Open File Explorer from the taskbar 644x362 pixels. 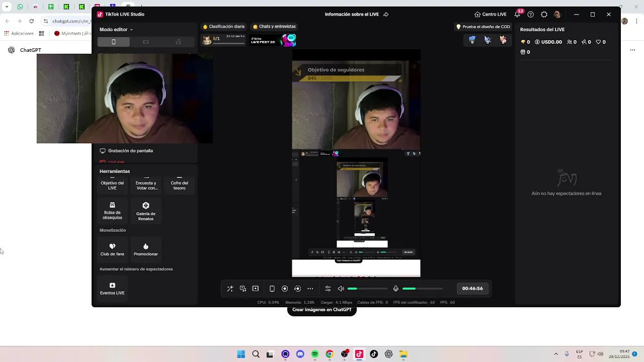(404, 354)
